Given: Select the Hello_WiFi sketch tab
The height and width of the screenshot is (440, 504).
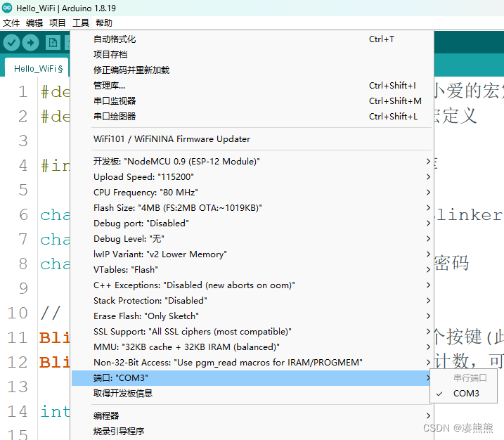Looking at the screenshot, I should coord(38,68).
